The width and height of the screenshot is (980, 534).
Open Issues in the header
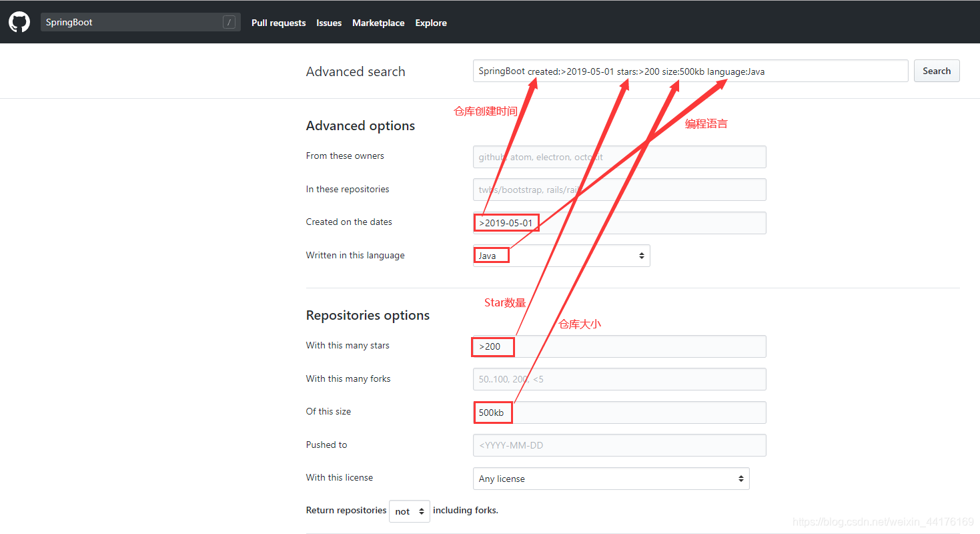point(329,23)
